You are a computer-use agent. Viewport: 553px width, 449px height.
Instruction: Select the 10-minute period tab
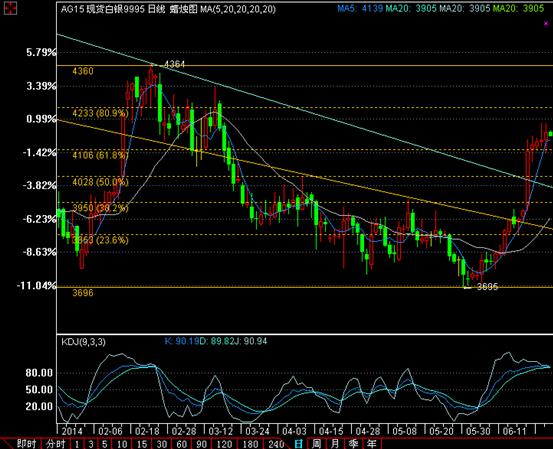click(x=122, y=444)
